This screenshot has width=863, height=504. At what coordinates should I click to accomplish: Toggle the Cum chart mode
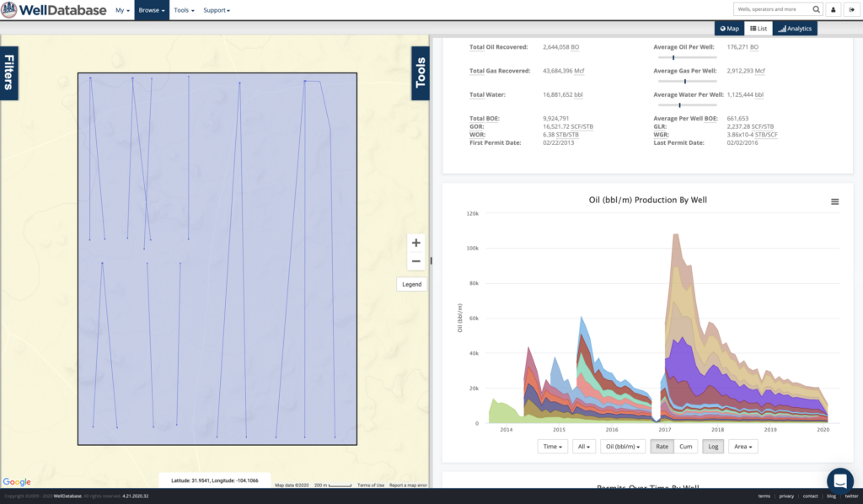tap(686, 446)
